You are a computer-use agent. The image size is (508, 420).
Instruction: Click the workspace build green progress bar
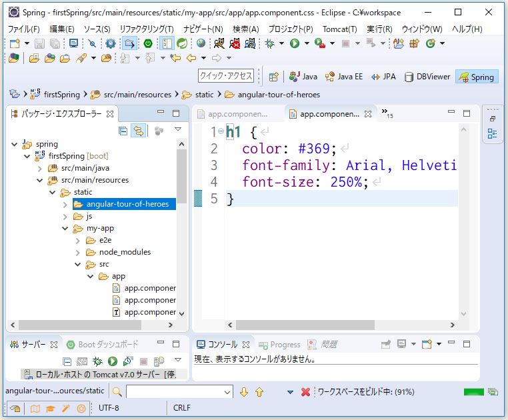[x=473, y=392]
